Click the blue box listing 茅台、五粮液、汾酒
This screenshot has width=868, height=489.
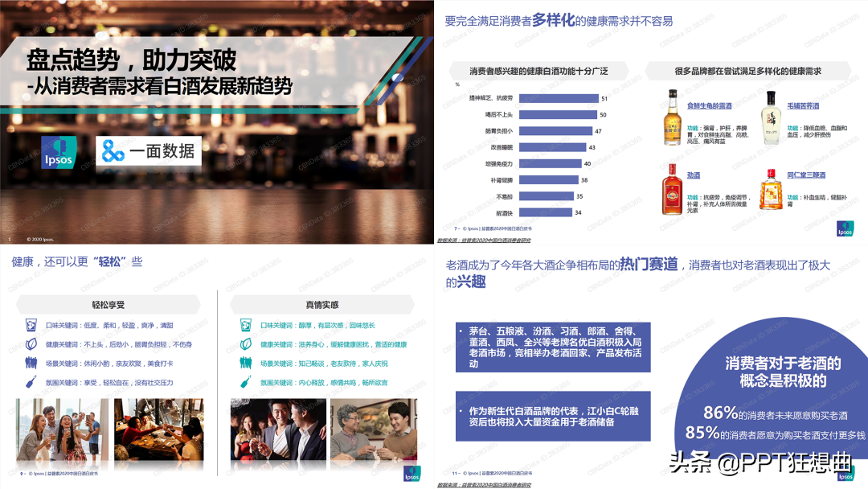553,347
